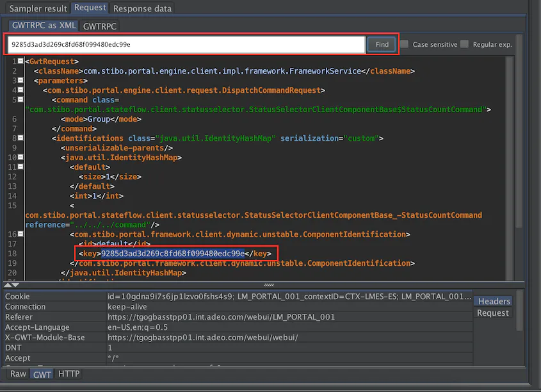Screen dimensions: 541x392
Task: Select the HTTP view tab
Action: click(69, 373)
